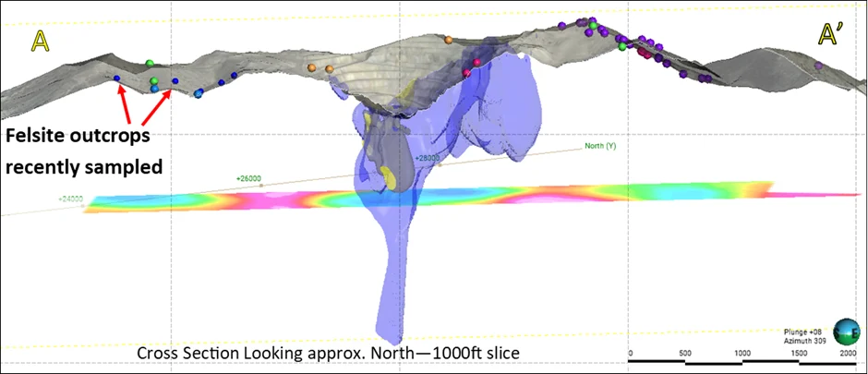Click the isolated purple sample point far right

click(818, 66)
